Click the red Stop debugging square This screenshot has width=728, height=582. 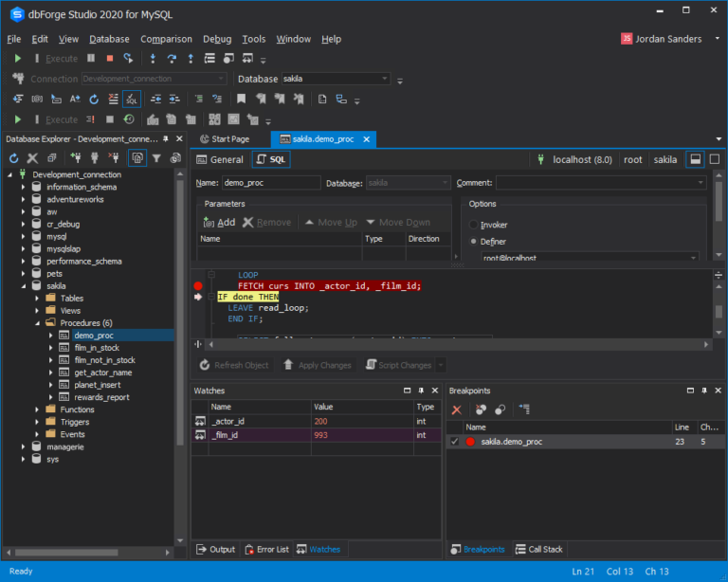coord(110,59)
